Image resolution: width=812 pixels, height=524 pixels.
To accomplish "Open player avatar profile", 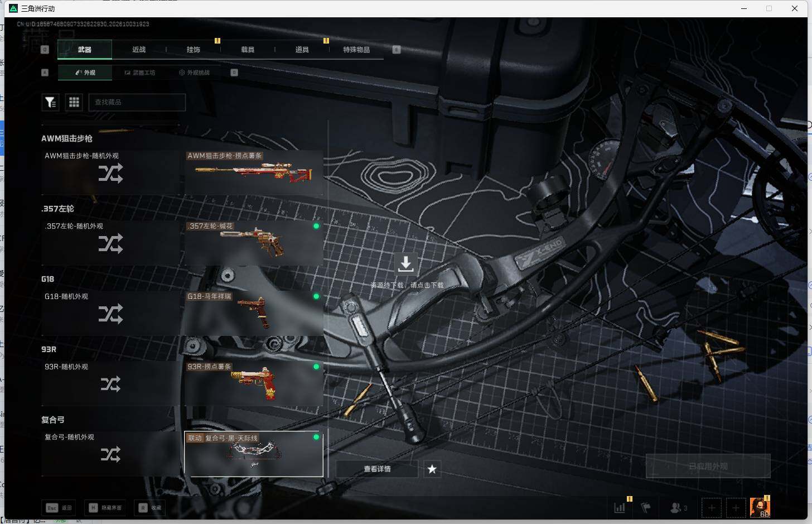I will [x=760, y=507].
